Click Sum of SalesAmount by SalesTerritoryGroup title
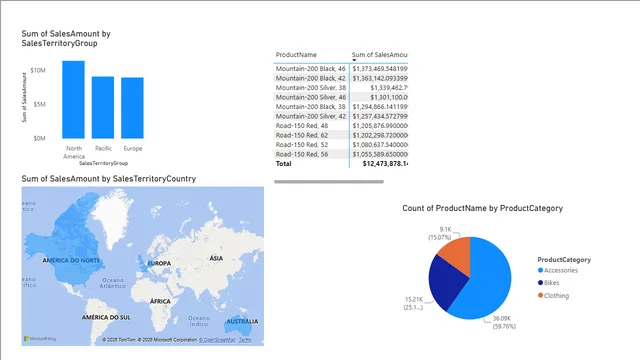 coord(66,38)
